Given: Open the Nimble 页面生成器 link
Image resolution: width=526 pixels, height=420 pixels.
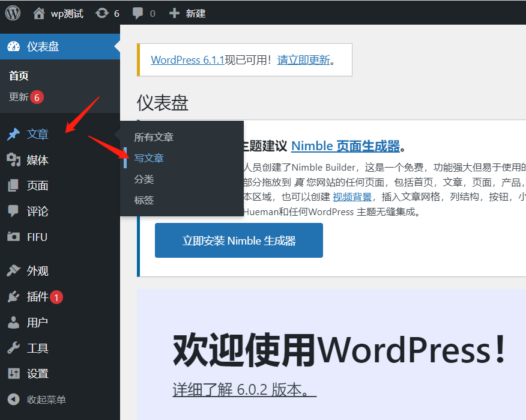Looking at the screenshot, I should [345, 146].
